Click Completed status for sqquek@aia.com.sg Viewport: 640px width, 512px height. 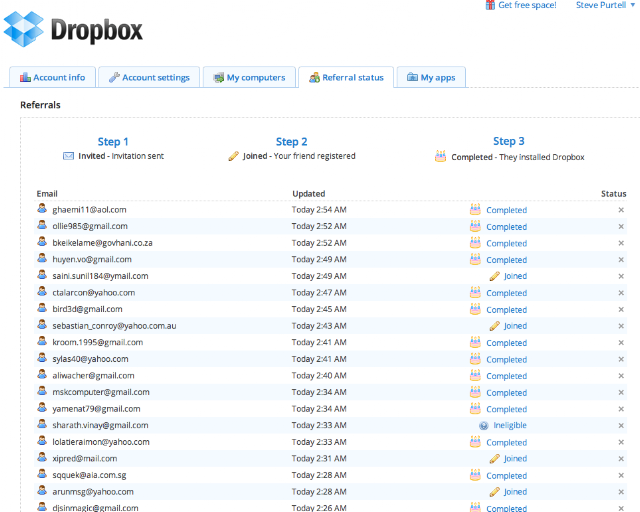(x=507, y=476)
